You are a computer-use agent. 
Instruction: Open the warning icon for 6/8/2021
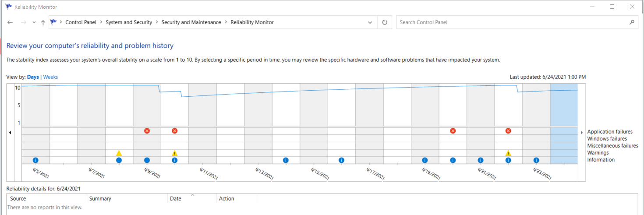(119, 153)
